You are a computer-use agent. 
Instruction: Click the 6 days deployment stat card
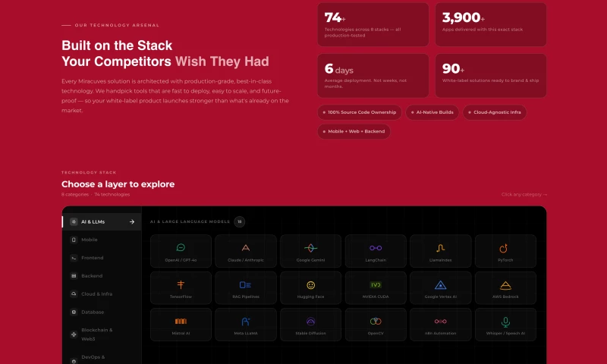coord(373,76)
